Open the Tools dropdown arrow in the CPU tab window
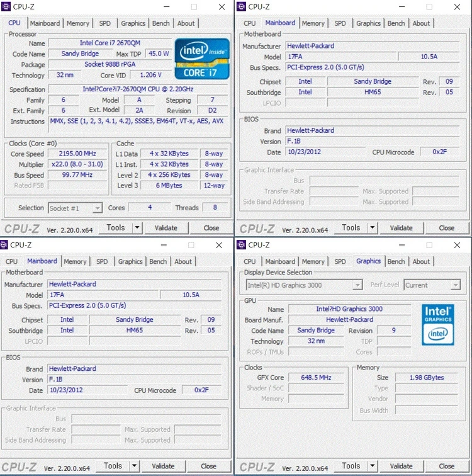This screenshot has width=472, height=476. coord(137,227)
